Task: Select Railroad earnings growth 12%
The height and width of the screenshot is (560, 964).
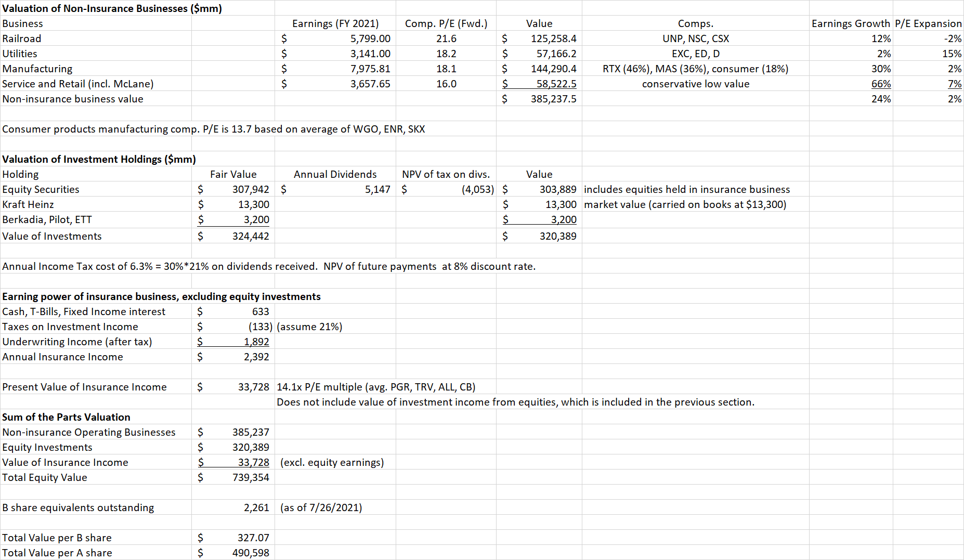Action: tap(881, 38)
